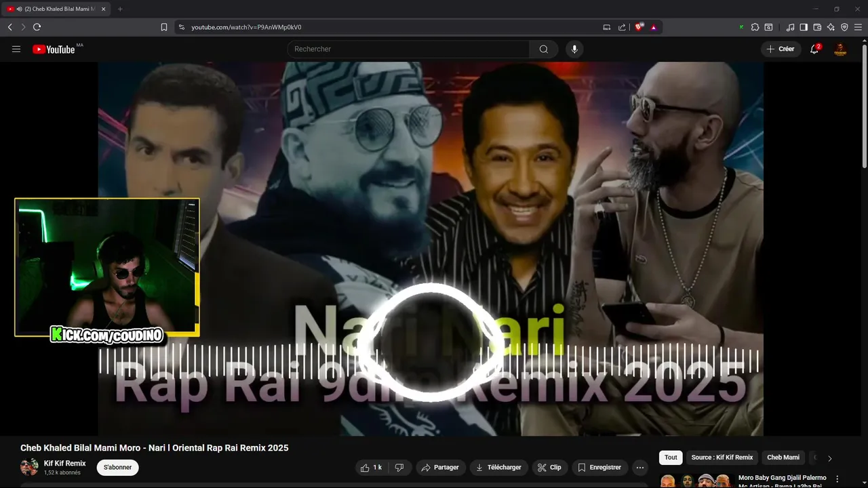
Task: Open the Créer button
Action: coord(781,49)
